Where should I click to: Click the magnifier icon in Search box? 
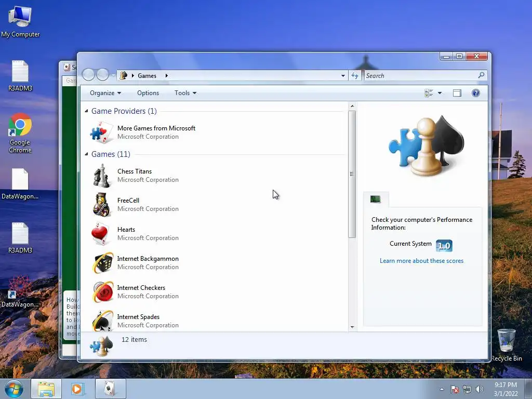(481, 75)
